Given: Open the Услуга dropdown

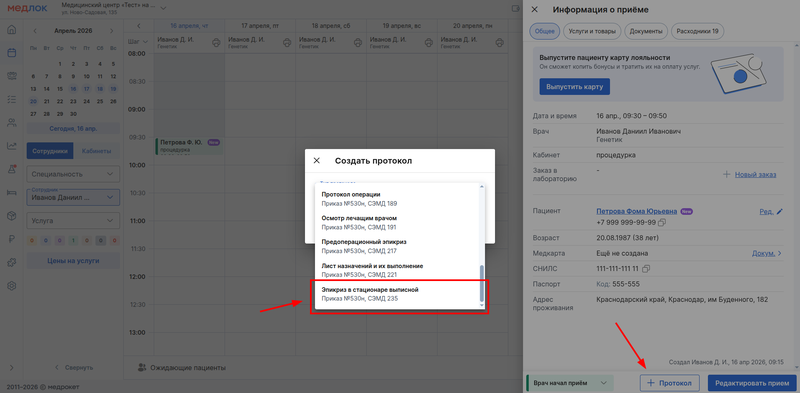Looking at the screenshot, I should pos(73,221).
